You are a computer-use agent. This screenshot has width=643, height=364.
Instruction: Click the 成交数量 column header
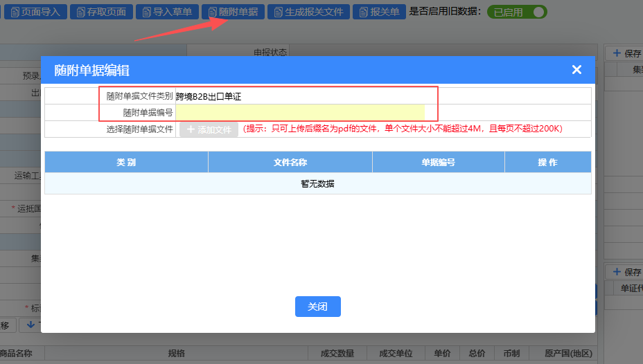pos(337,354)
